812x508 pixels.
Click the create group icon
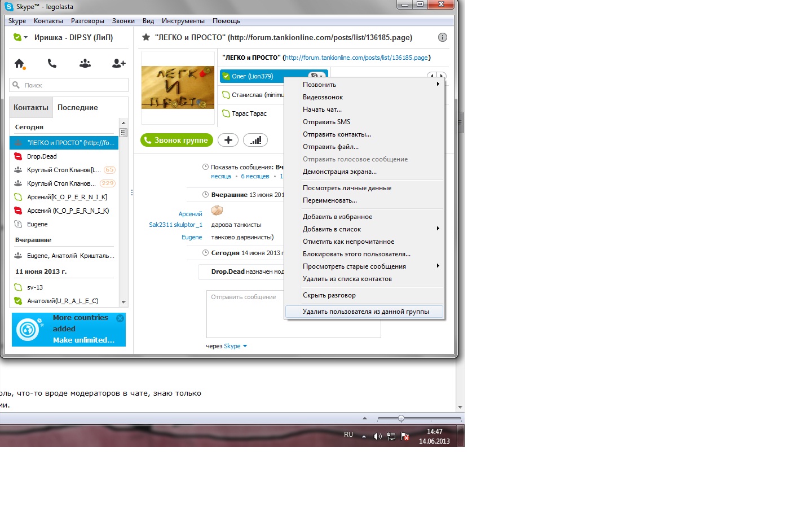click(x=85, y=63)
